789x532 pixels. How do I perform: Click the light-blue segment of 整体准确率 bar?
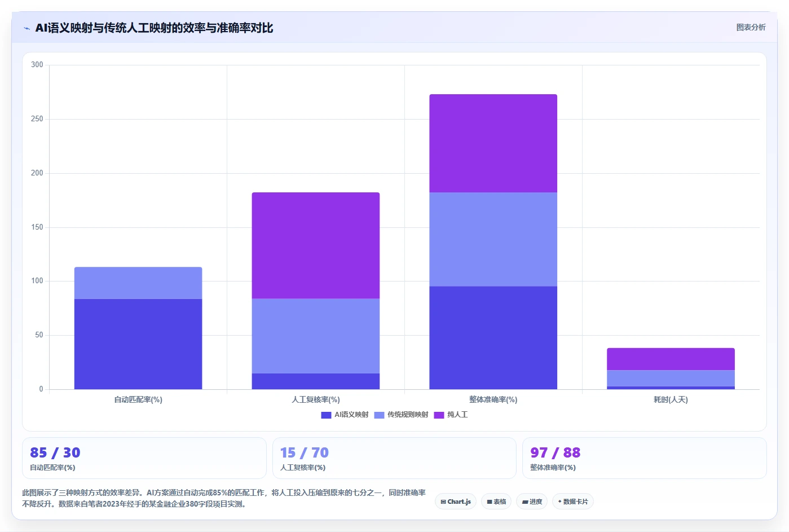pos(493,239)
